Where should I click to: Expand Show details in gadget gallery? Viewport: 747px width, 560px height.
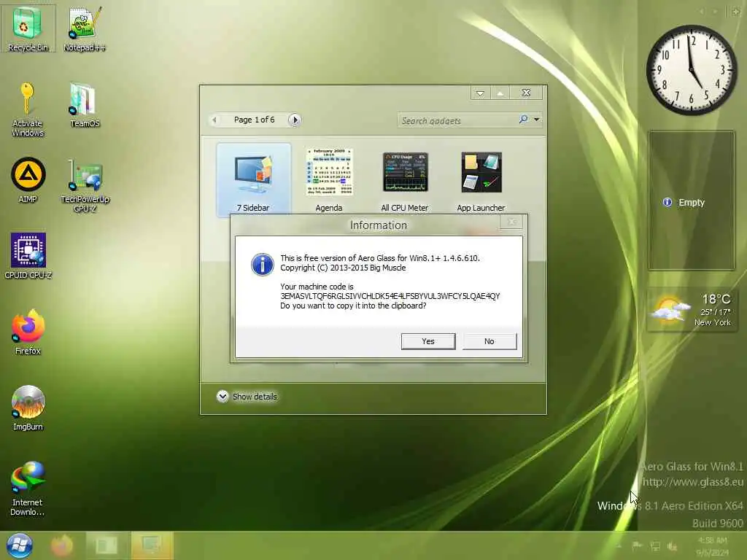[x=247, y=396]
